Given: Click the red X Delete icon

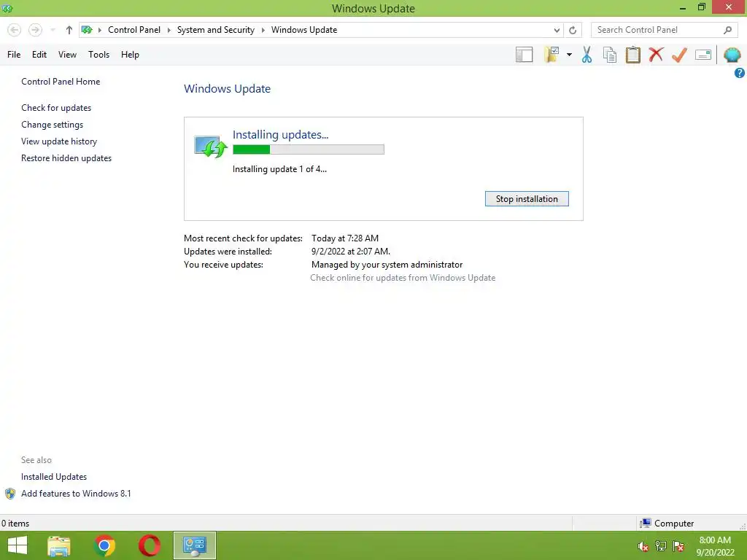Looking at the screenshot, I should coord(656,55).
